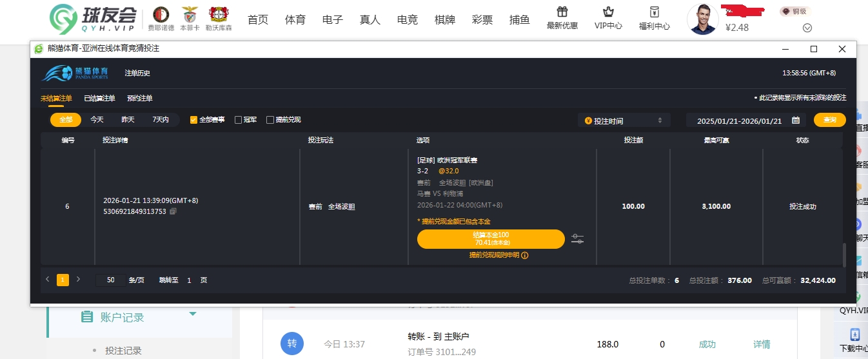Click the copy icon beside order number 5306921849313753
This screenshot has width=868, height=359.
173,212
